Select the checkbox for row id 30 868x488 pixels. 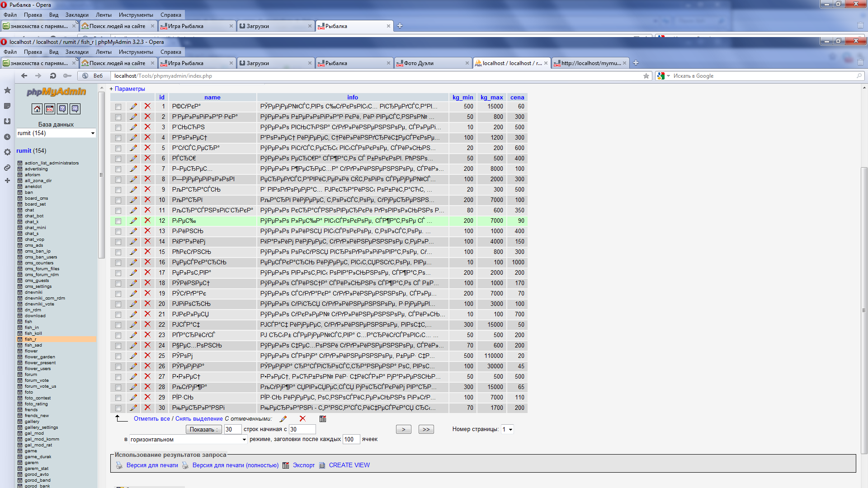(118, 408)
